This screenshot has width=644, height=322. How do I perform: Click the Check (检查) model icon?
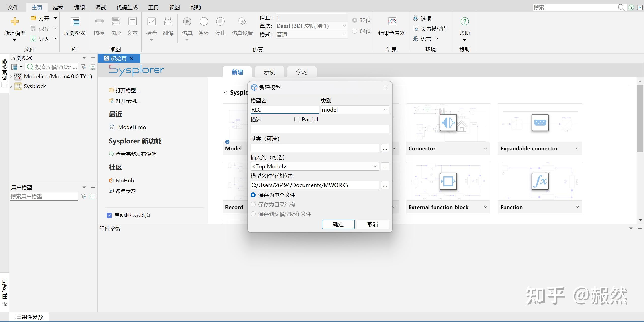pos(151,21)
